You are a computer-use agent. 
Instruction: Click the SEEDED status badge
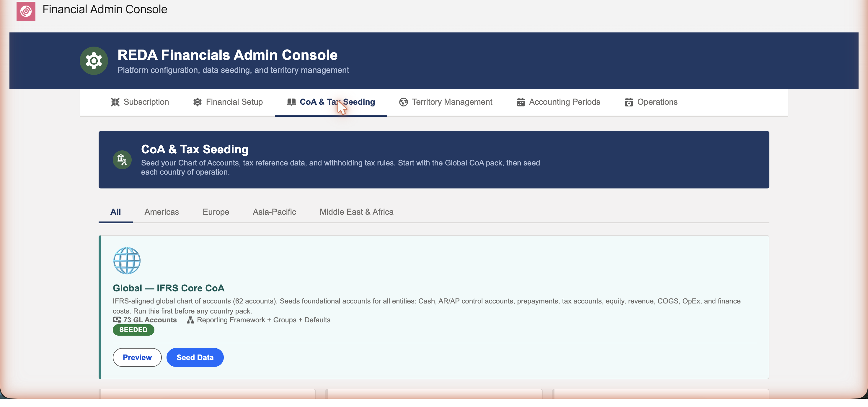pos(133,329)
